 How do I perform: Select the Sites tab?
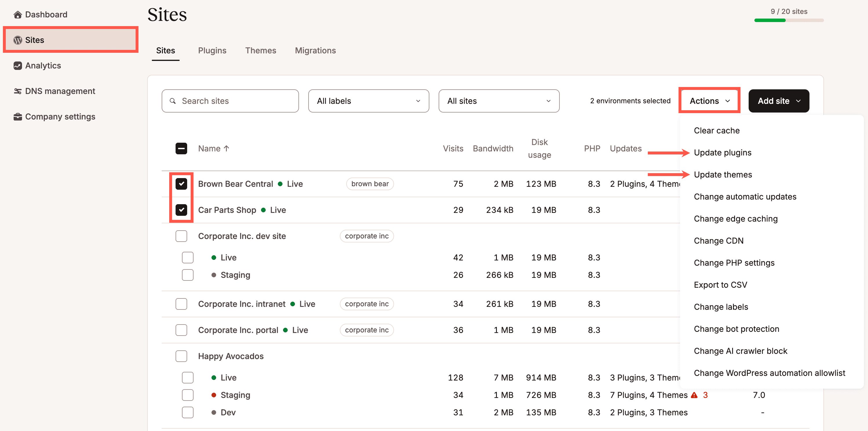click(165, 50)
